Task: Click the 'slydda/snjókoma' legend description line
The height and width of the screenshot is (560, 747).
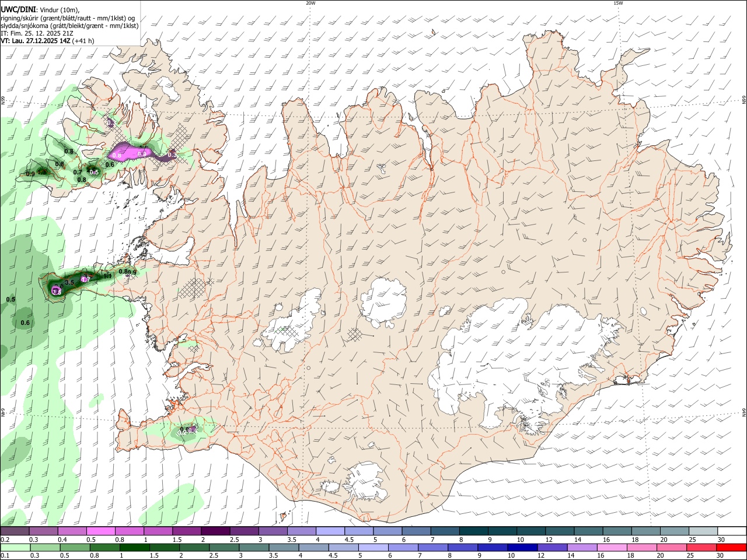Action: pyautogui.click(x=69, y=26)
